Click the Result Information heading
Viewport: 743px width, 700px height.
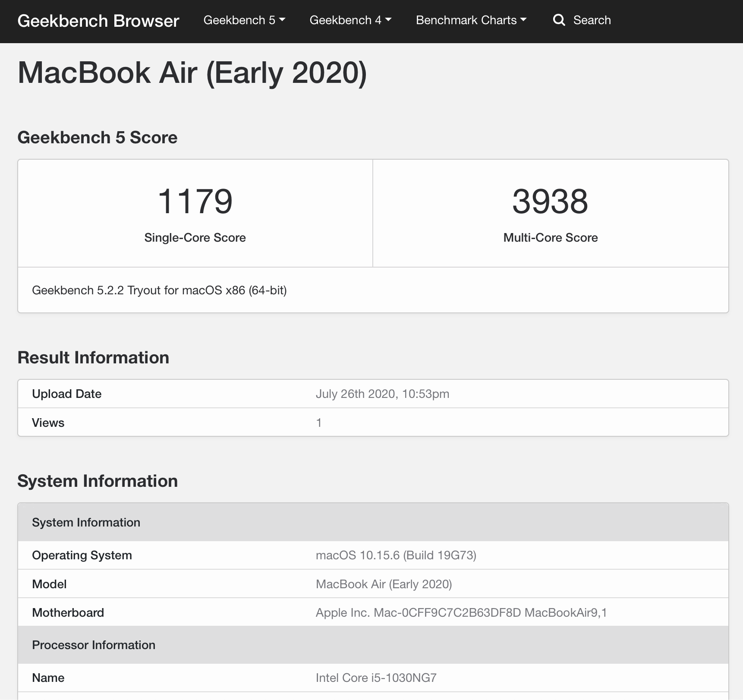pos(93,358)
